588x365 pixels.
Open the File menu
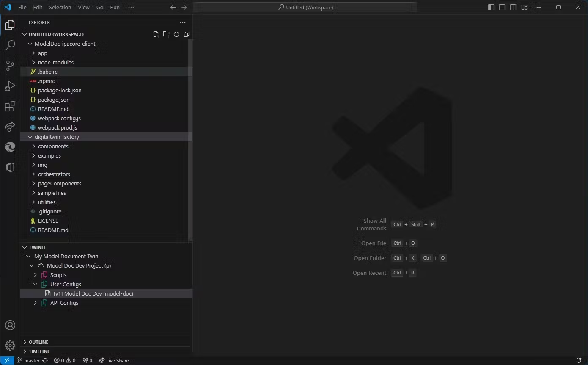coord(22,7)
